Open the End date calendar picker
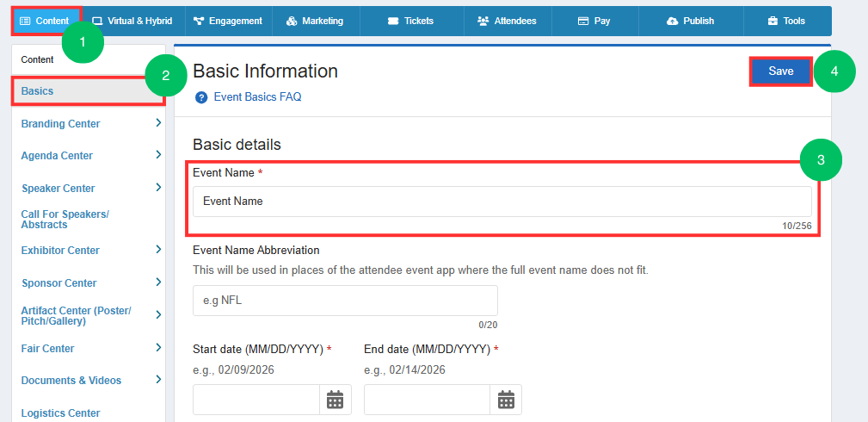This screenshot has width=868, height=422. point(506,400)
